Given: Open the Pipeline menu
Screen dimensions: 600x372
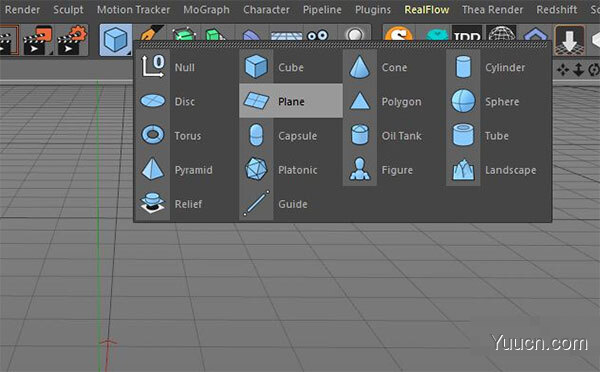Looking at the screenshot, I should pyautogui.click(x=322, y=10).
